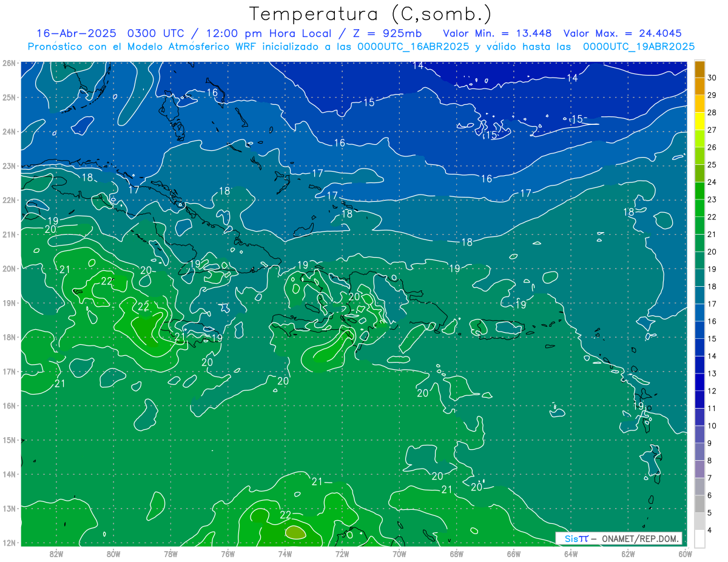Viewport: 728px width, 562px height.
Task: Click the "14N" latitude axis label
Action: click(x=9, y=474)
